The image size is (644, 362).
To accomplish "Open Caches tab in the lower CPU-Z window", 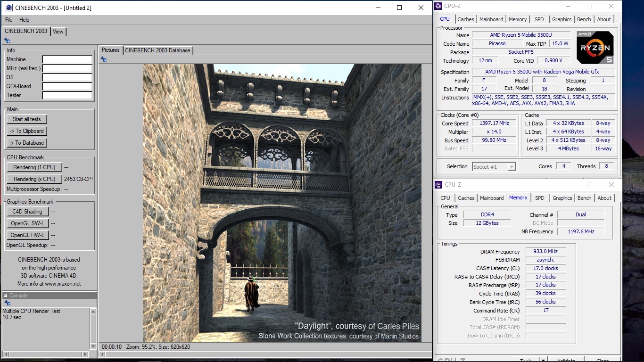I will pos(466,198).
